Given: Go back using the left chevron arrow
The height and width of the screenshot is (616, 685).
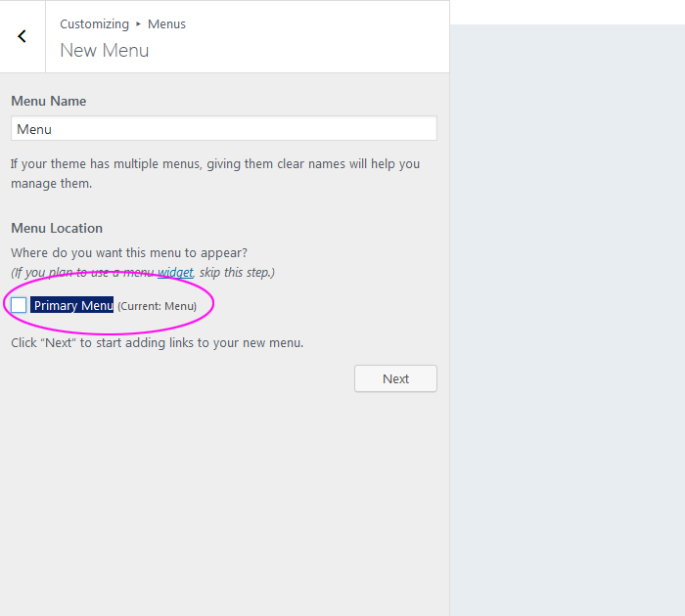Looking at the screenshot, I should coord(22,36).
